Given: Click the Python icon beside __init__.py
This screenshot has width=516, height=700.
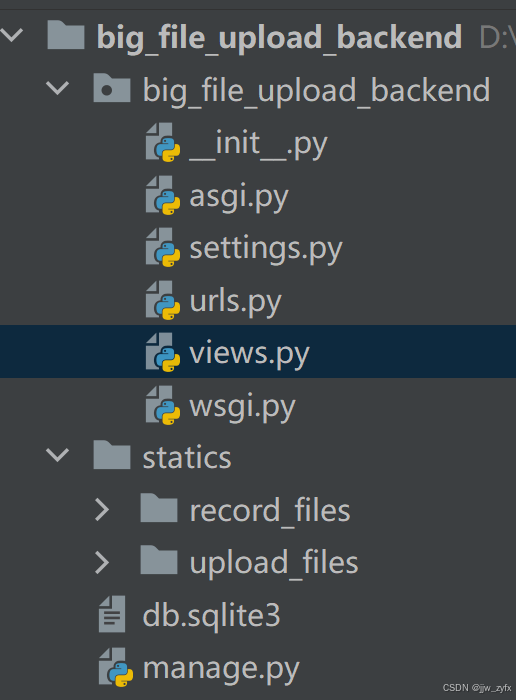Looking at the screenshot, I should tap(163, 142).
